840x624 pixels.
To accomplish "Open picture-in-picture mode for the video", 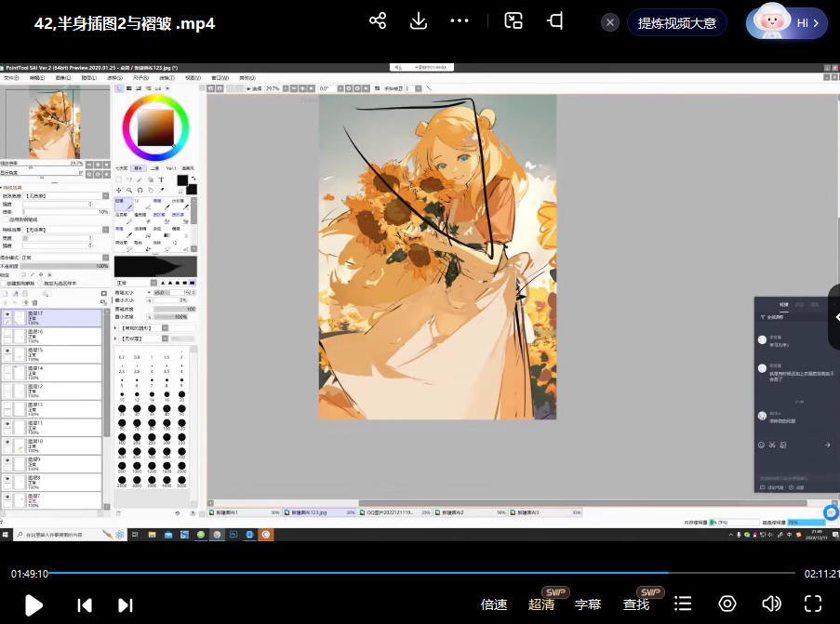I will click(x=513, y=20).
